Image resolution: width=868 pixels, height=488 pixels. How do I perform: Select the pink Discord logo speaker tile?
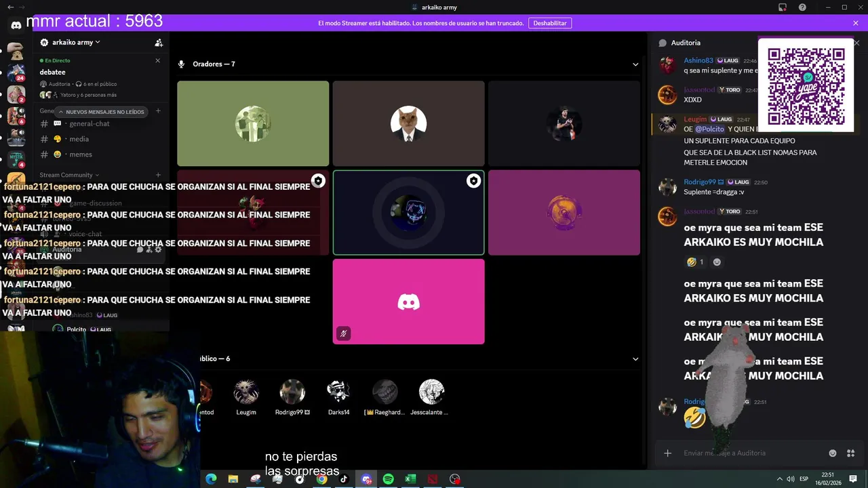tap(408, 302)
